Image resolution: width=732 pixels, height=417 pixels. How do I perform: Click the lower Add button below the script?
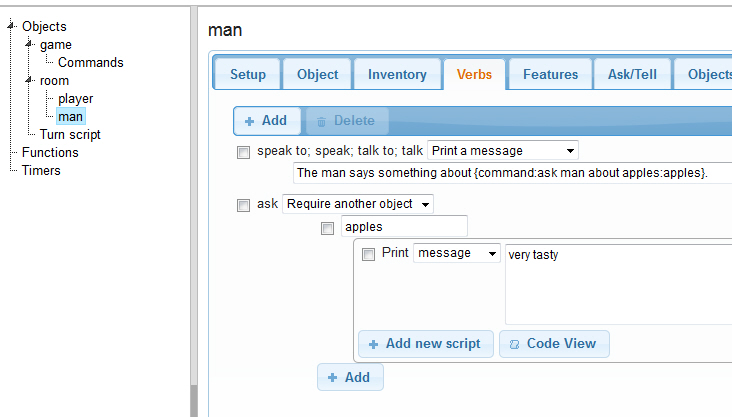[x=350, y=377]
